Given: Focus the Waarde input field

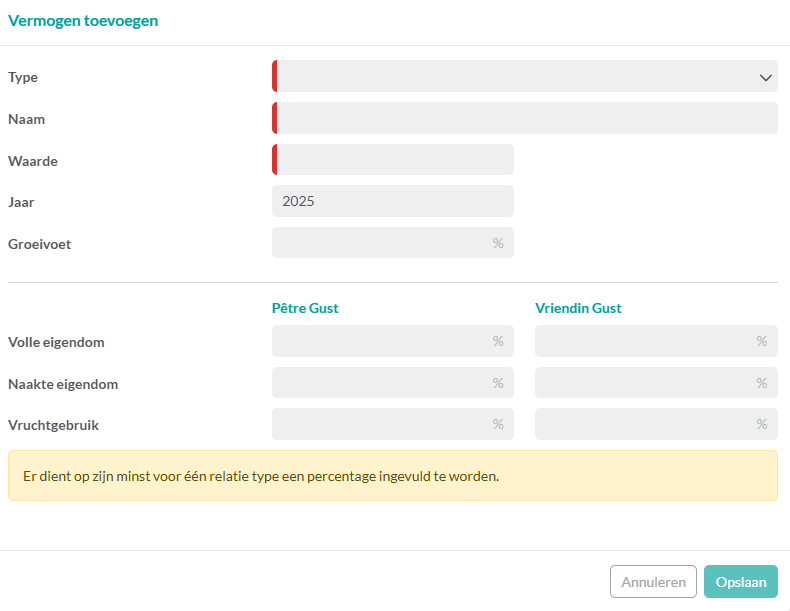Looking at the screenshot, I should (x=393, y=160).
